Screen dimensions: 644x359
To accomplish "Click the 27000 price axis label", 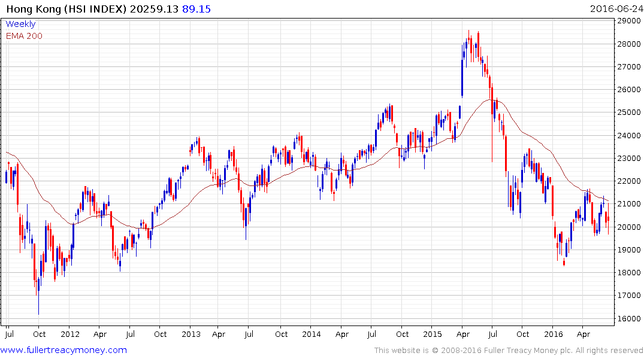I will point(629,66).
